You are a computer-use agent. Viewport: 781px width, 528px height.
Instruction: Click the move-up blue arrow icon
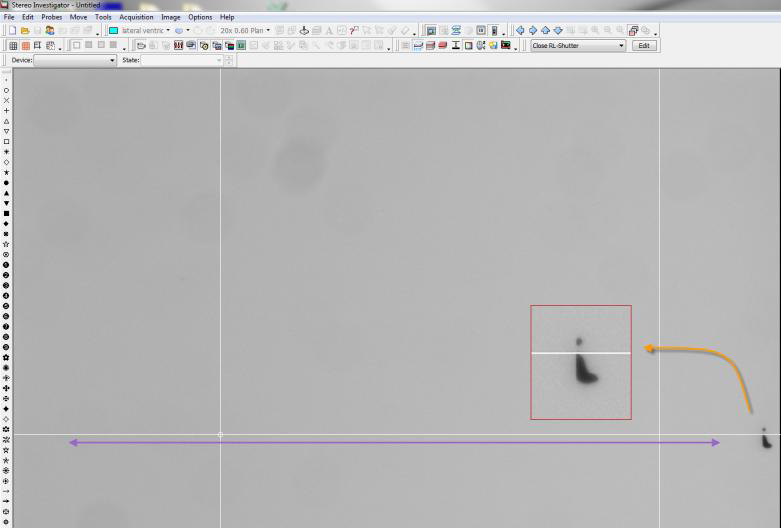[545, 31]
